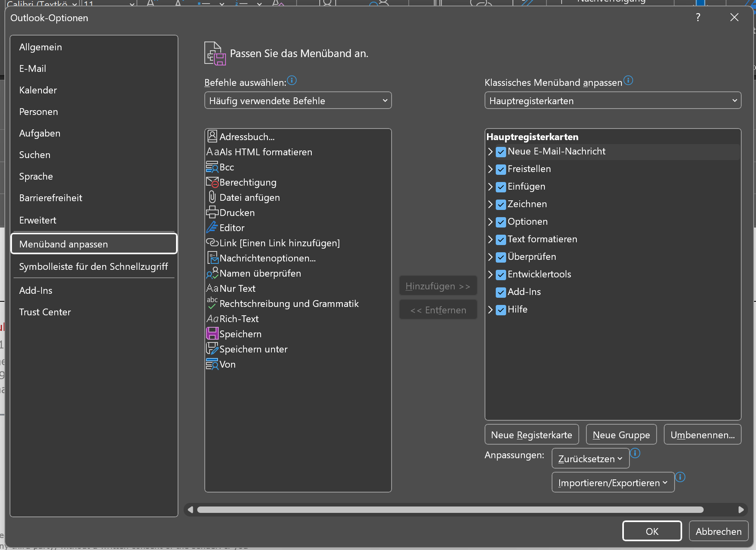Select the Als HTML formatieren icon
Screen dimensions: 756x550
213,152
